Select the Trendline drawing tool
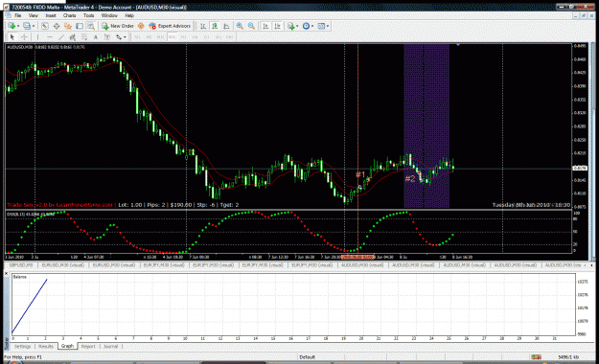The image size is (599, 364). (x=61, y=37)
